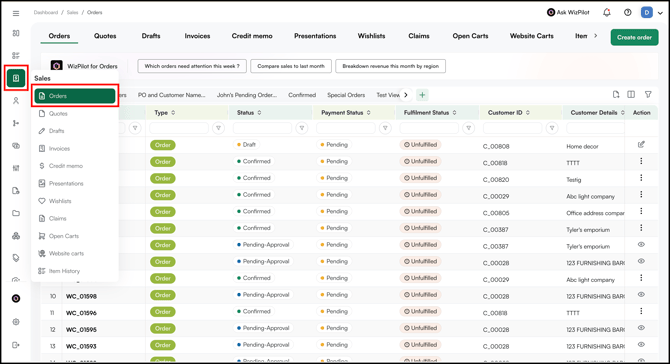Click Status filter input field
This screenshot has height=364, width=670.
pyautogui.click(x=262, y=128)
